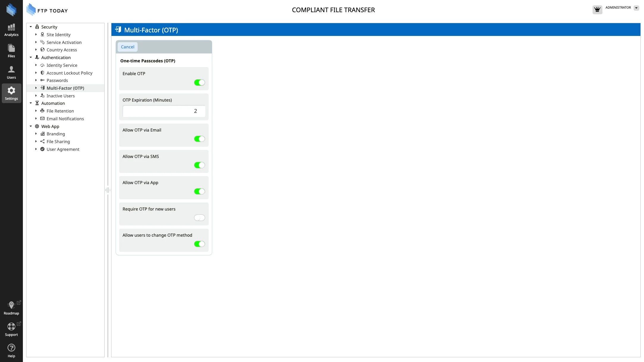Collapse the Automation tree node
644x362 pixels.
31,103
